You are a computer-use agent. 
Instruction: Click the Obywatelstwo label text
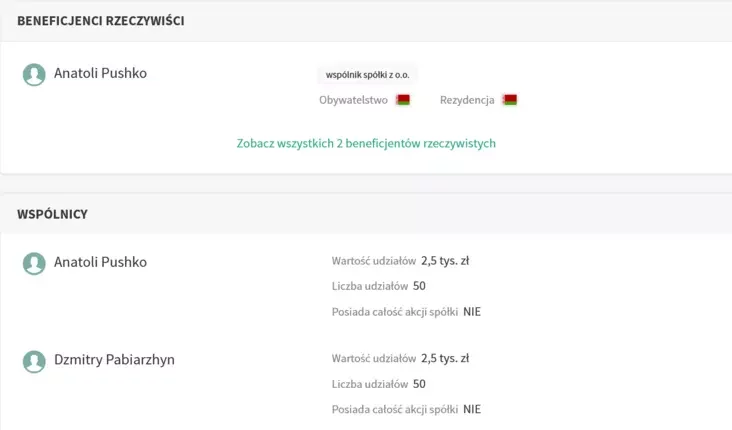point(353,100)
